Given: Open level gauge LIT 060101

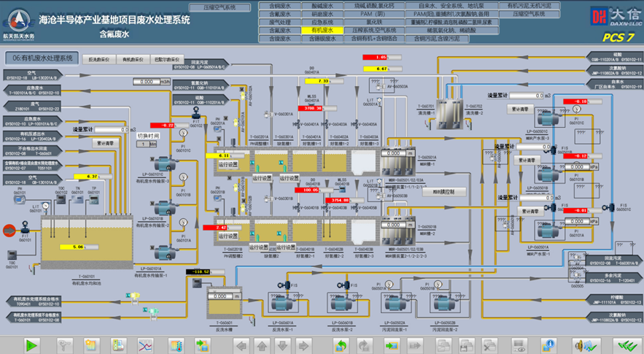Looking at the screenshot, I should (46, 206).
